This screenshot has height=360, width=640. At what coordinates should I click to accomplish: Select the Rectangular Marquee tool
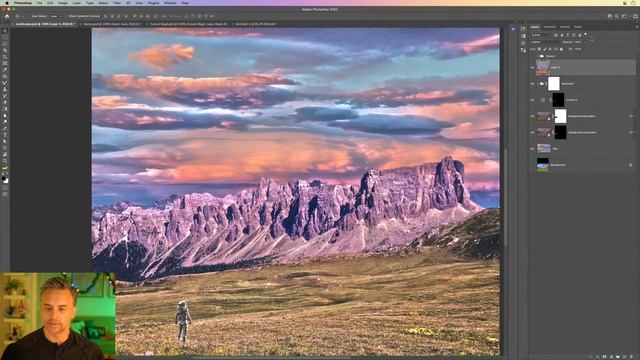5,37
